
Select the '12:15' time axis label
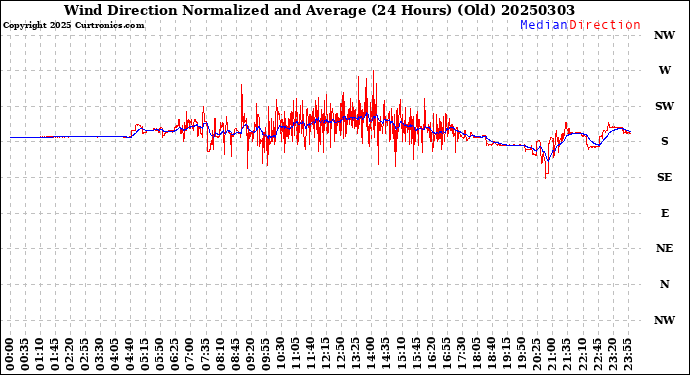click(325, 354)
